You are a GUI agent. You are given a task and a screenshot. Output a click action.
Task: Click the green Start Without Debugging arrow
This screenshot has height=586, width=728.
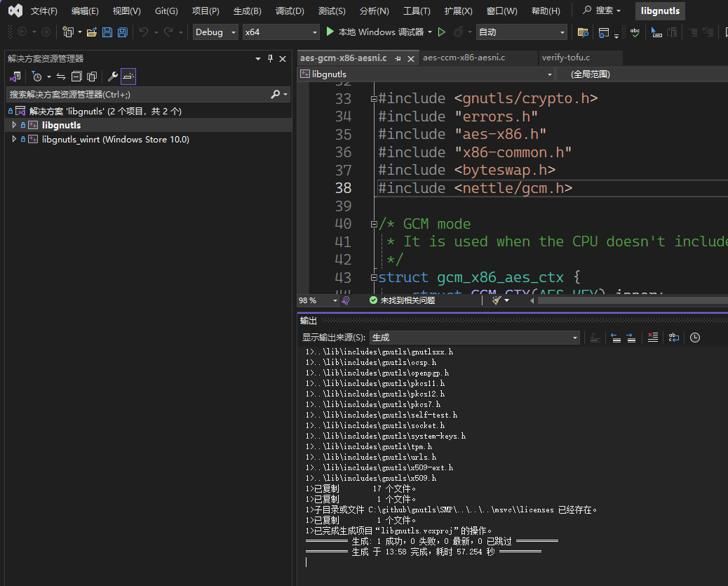443,32
